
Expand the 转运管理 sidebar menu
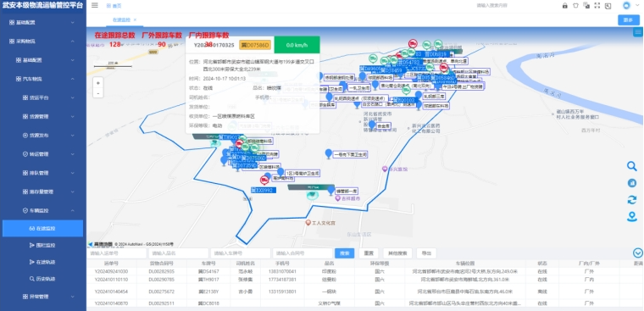click(42, 154)
